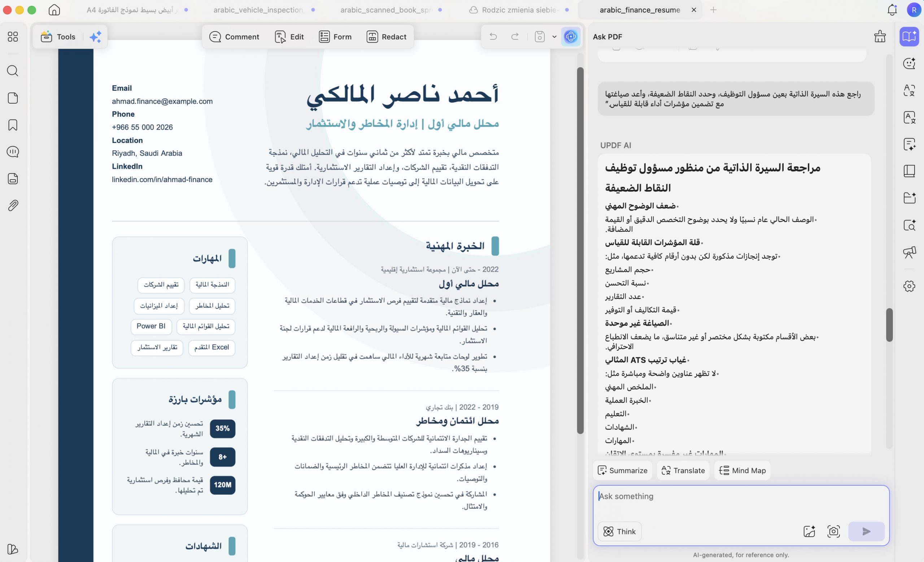Open the bookmarks icon in left sidebar
The image size is (924, 562).
13,125
